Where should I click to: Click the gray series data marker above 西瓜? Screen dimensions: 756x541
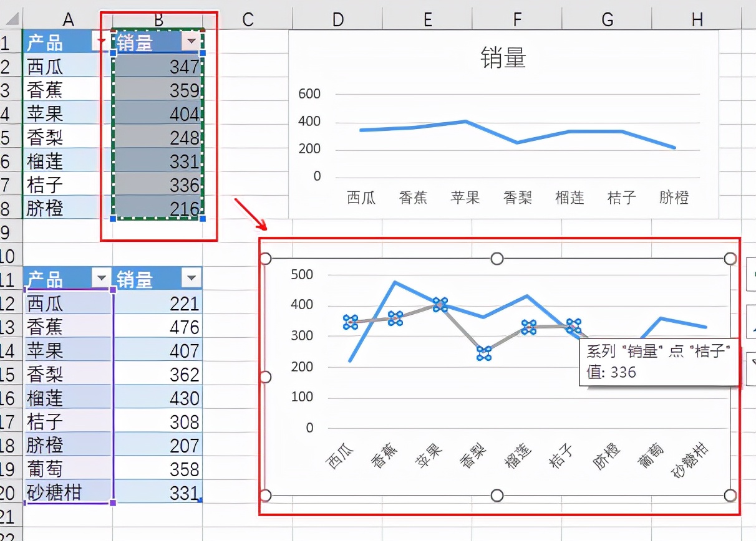[351, 322]
